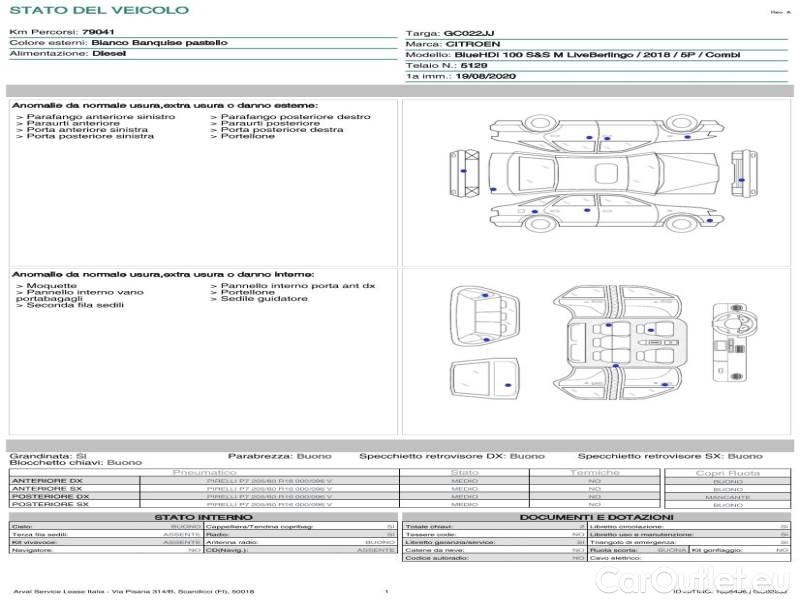The image size is (800, 600).
Task: Click the STATO DEL VEICOLO title
Action: (98, 10)
